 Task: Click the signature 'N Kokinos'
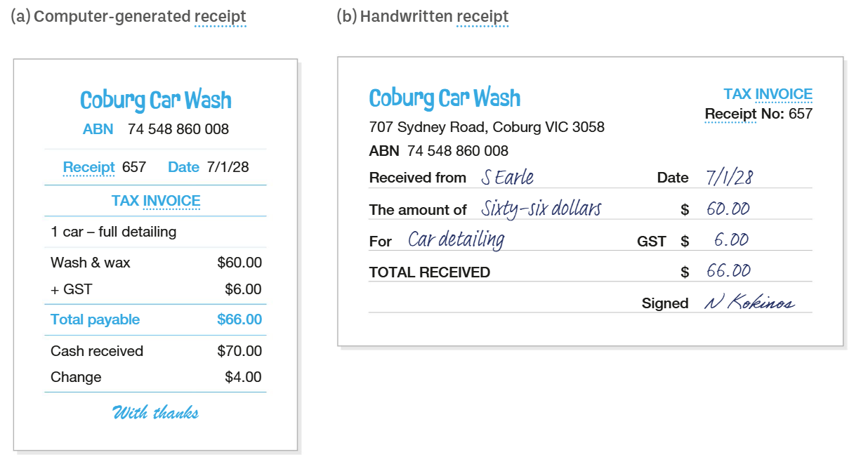(x=749, y=303)
